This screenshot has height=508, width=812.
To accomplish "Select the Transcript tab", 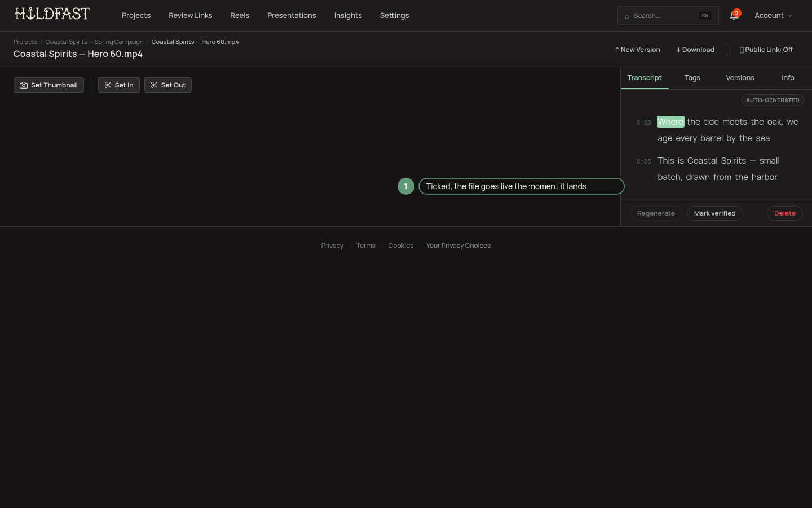I will pos(645,78).
